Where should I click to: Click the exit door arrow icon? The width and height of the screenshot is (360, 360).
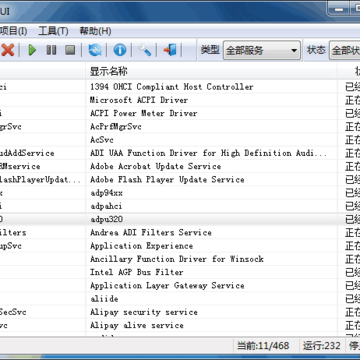coord(170,50)
